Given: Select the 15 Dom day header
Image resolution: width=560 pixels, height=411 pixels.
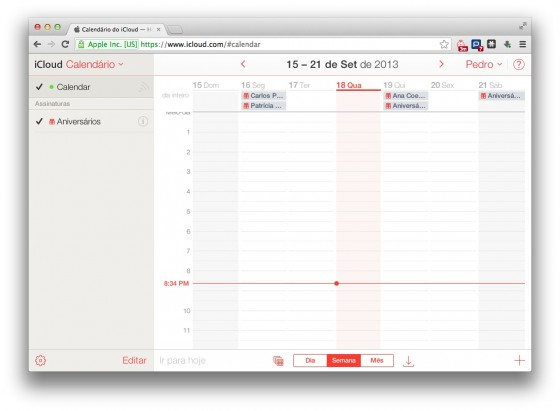Looking at the screenshot, I should click(206, 85).
